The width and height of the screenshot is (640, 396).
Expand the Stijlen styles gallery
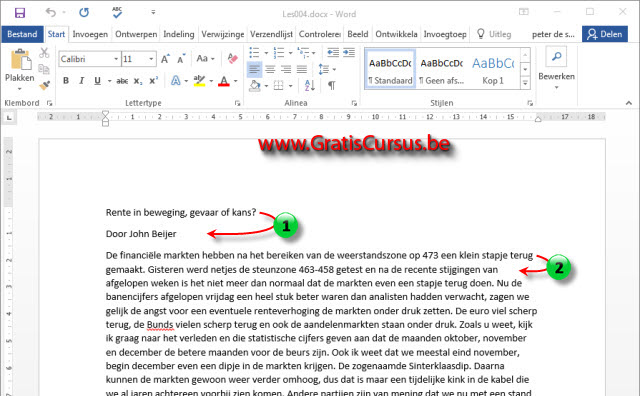coord(525,83)
